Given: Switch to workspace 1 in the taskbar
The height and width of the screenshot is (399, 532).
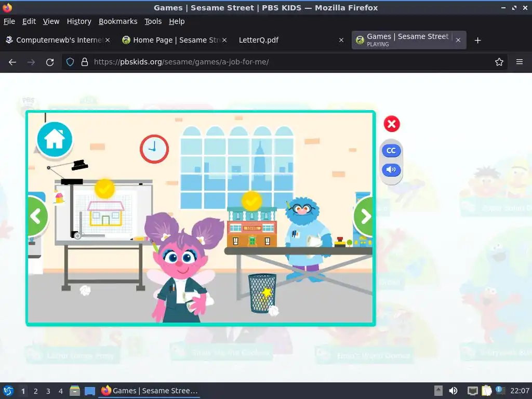Looking at the screenshot, I should tap(23, 391).
